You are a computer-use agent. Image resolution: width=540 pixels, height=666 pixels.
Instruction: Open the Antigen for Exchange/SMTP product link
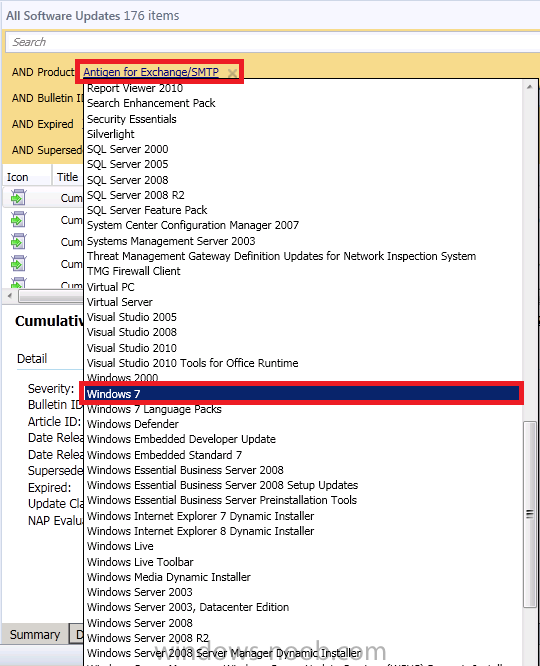pos(151,72)
